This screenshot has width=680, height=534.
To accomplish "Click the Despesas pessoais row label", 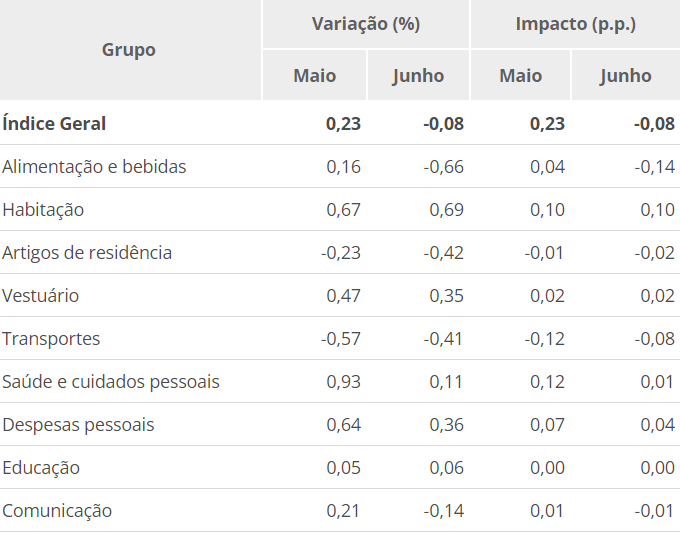I will pos(78,425).
